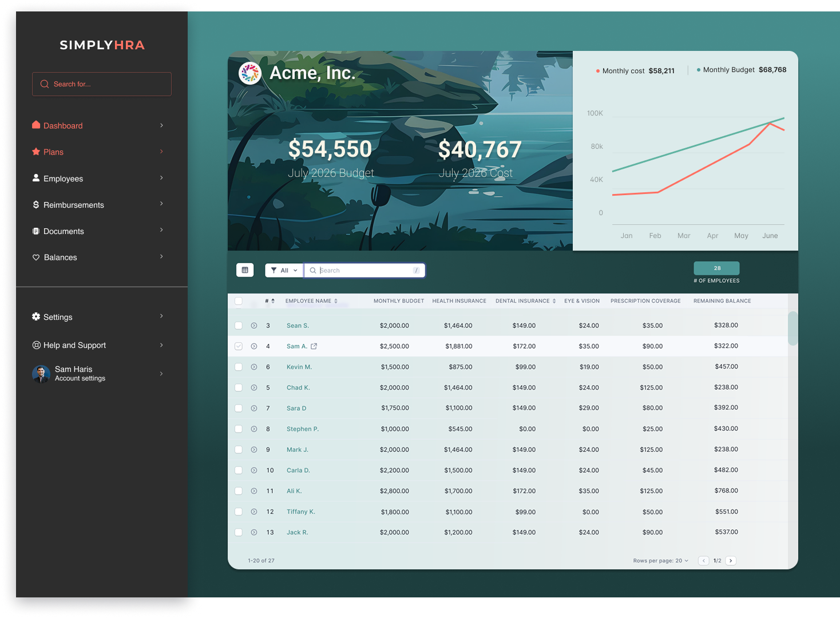840x618 pixels.
Task: Go to next table page arrow
Action: (731, 561)
